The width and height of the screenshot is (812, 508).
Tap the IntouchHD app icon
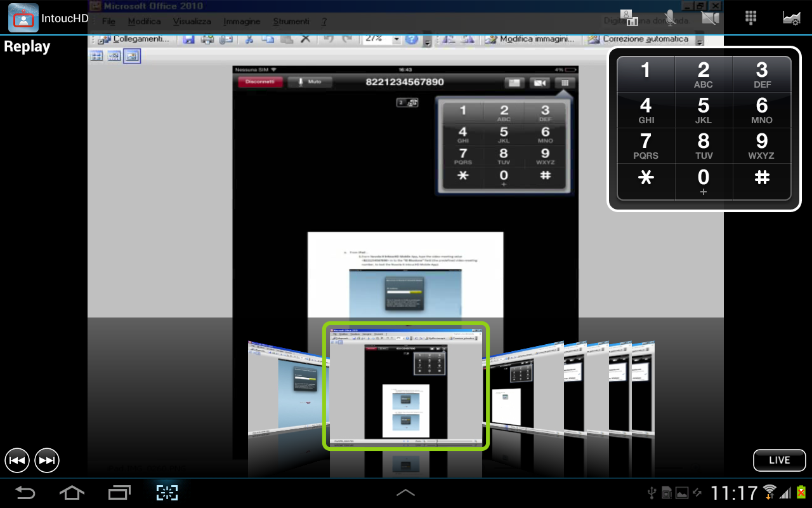pos(23,18)
